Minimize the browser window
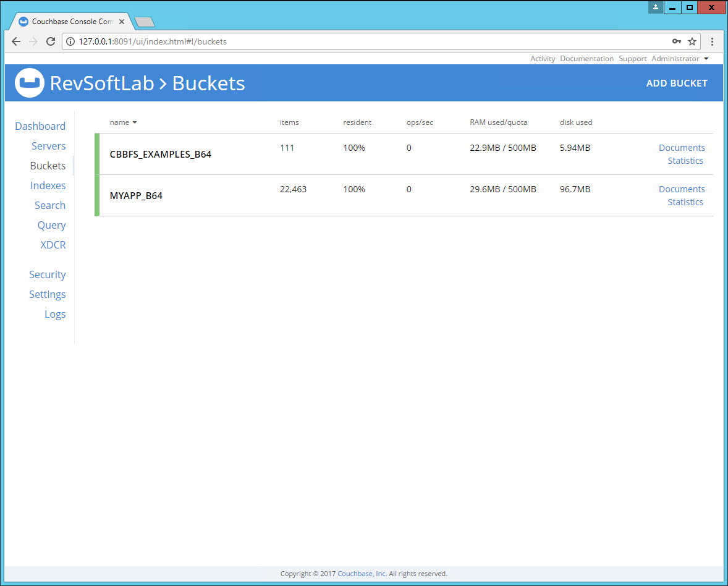The width and height of the screenshot is (728, 586). pyautogui.click(x=672, y=7)
